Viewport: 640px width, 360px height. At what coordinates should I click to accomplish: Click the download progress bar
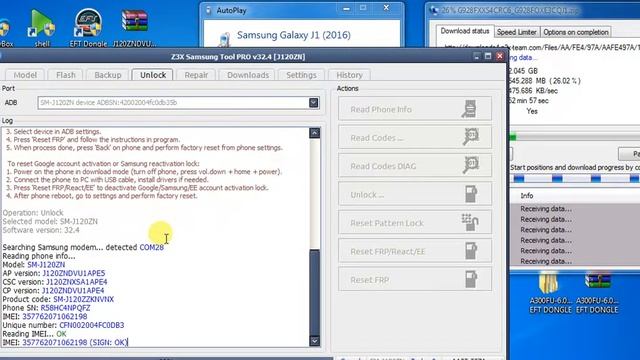(575, 138)
